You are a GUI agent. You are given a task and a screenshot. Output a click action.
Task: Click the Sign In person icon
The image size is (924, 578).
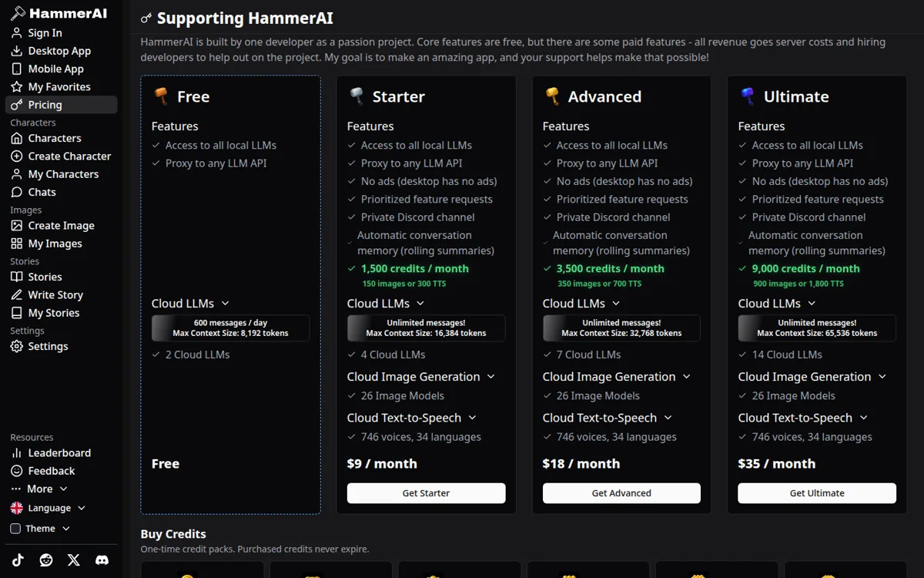tap(16, 33)
